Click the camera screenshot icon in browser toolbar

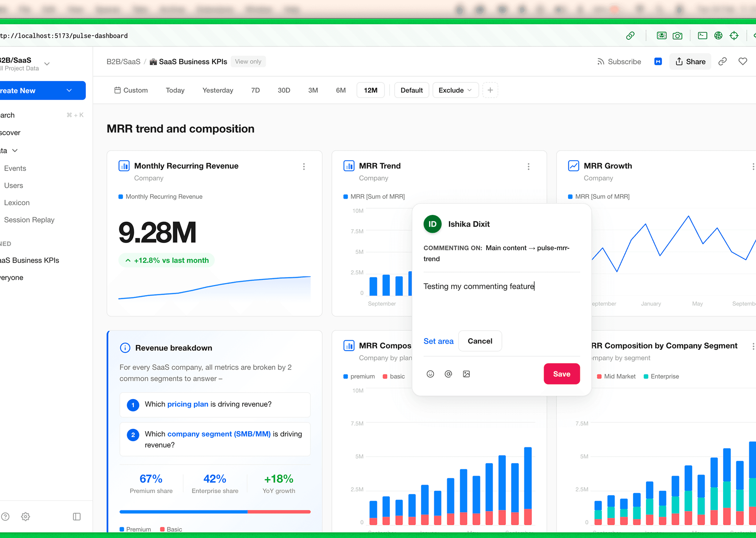click(677, 36)
